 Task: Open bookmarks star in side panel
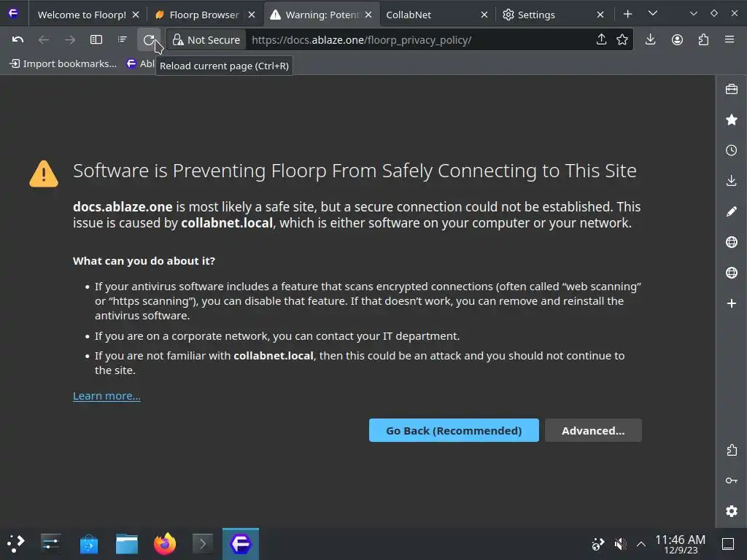pos(731,120)
